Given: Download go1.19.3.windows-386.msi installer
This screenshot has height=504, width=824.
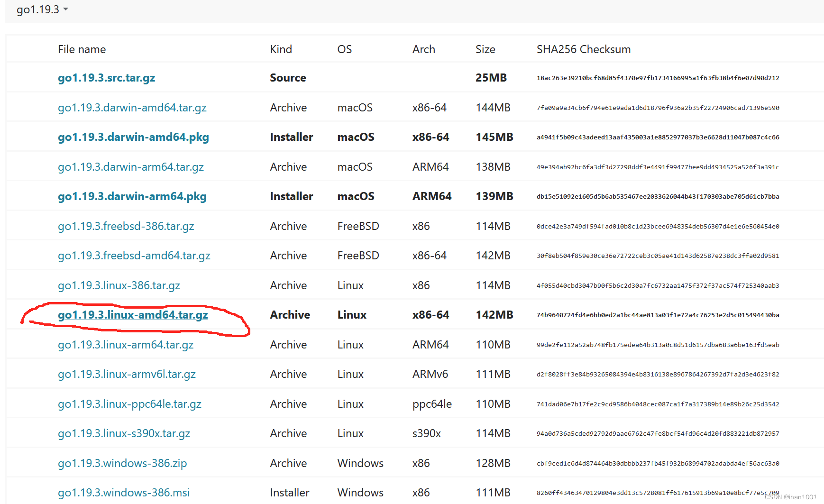Looking at the screenshot, I should tap(124, 493).
